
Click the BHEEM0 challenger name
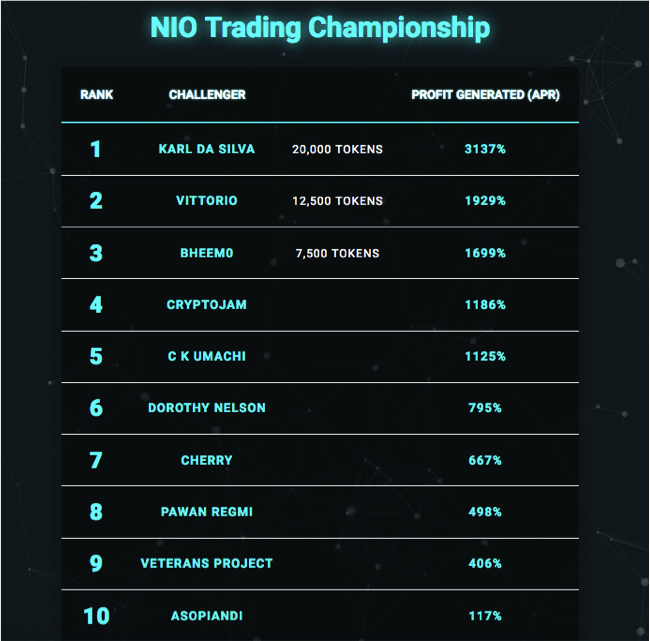(x=207, y=253)
